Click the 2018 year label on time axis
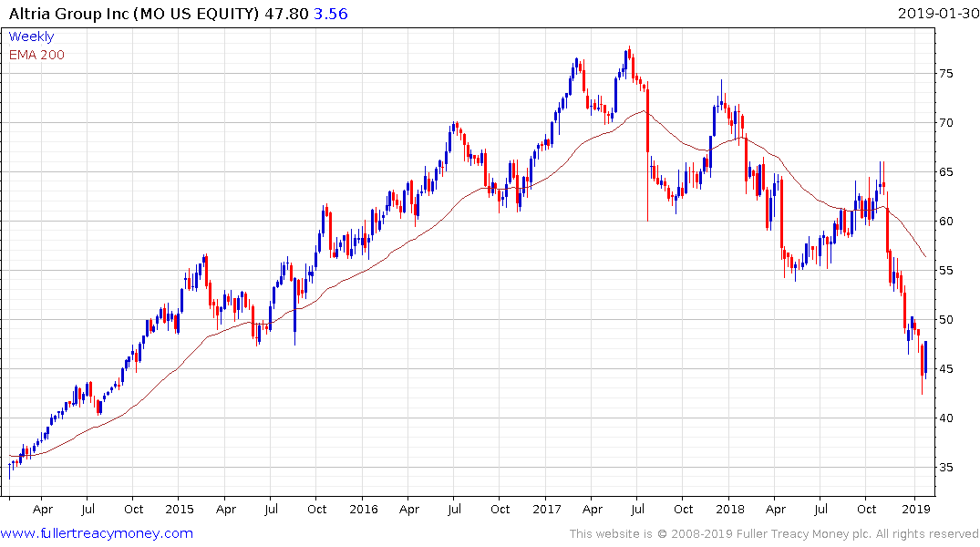 point(730,509)
